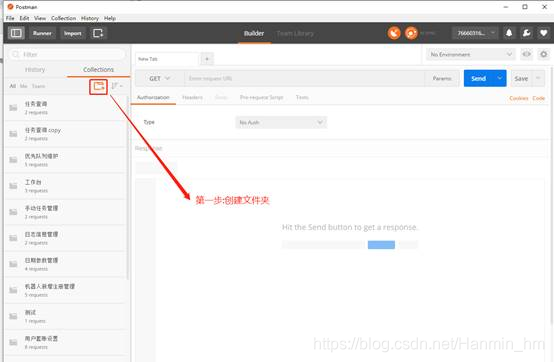Open manage environments gear icon
Screen dimensions: 554x362
(543, 54)
